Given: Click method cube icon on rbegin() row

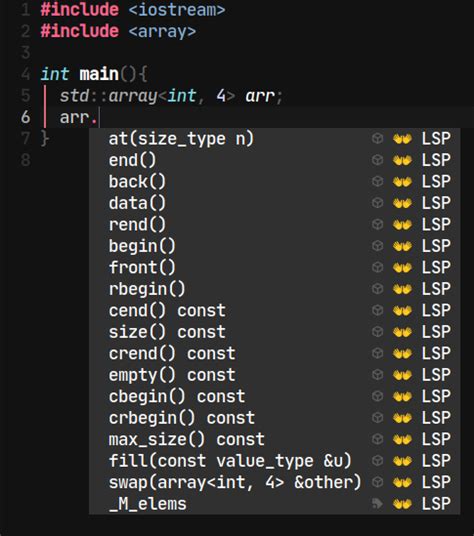Looking at the screenshot, I should click(x=377, y=289).
